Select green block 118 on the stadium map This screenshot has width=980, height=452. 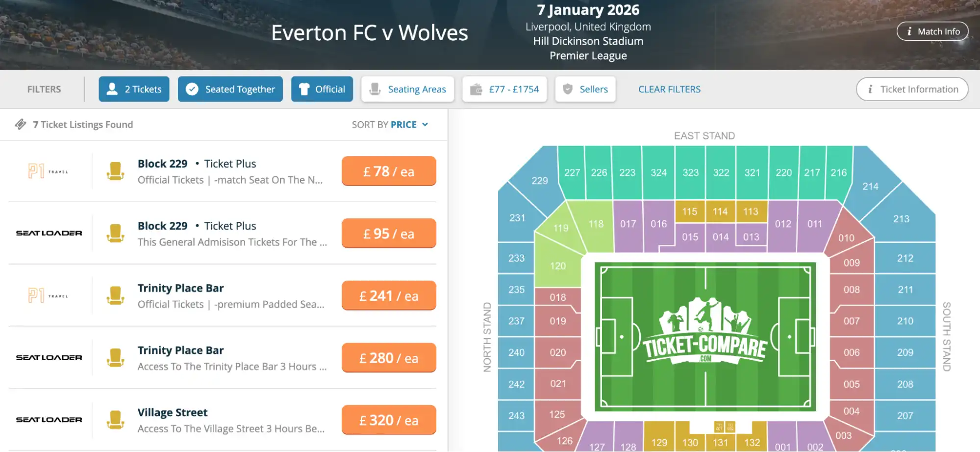pos(595,224)
